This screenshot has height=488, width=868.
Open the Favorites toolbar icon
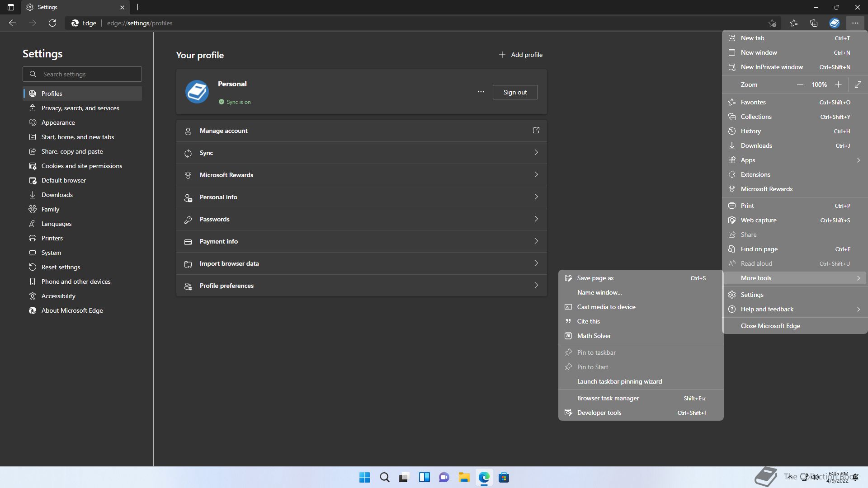coord(794,23)
